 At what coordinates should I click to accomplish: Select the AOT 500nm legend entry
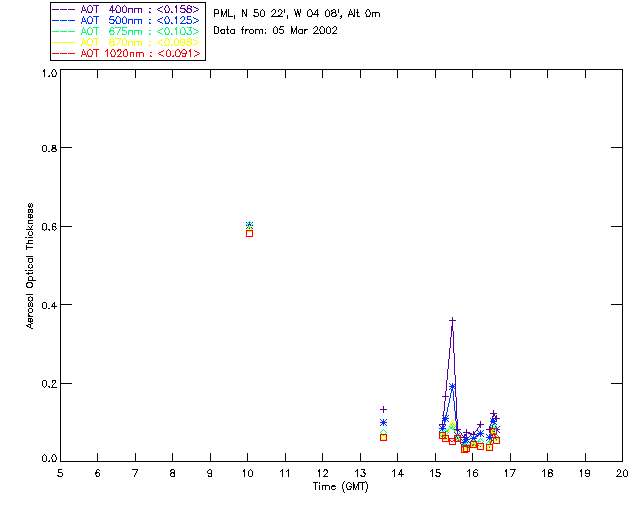click(126, 20)
